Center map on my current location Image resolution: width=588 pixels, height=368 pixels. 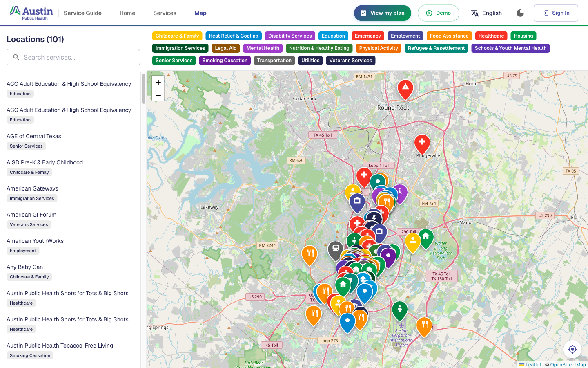click(x=572, y=349)
